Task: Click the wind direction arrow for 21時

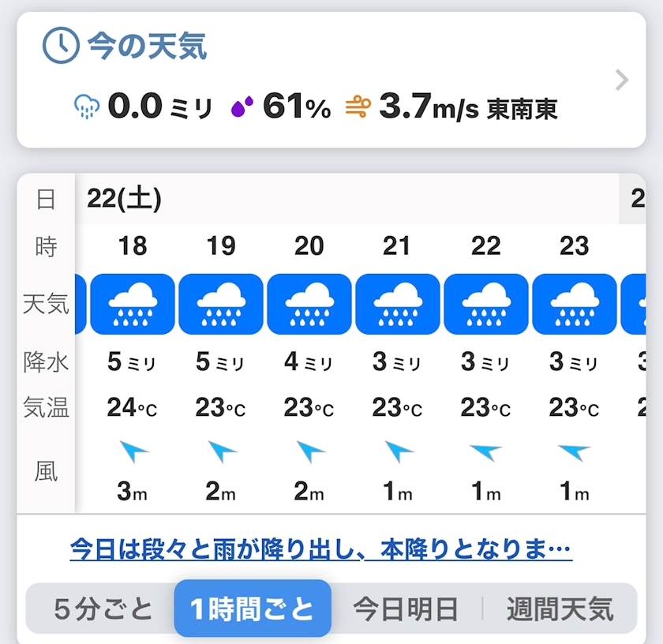Action: point(399,452)
